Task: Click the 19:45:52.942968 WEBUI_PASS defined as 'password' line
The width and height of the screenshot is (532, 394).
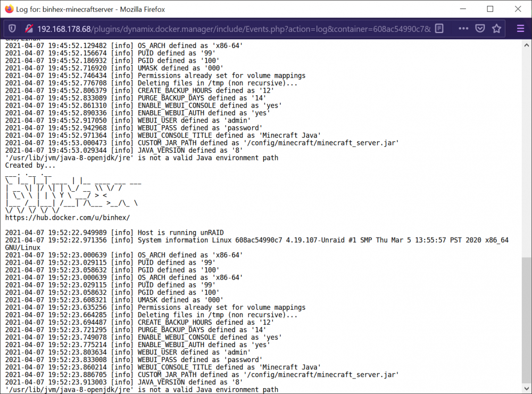Action: tap(134, 128)
